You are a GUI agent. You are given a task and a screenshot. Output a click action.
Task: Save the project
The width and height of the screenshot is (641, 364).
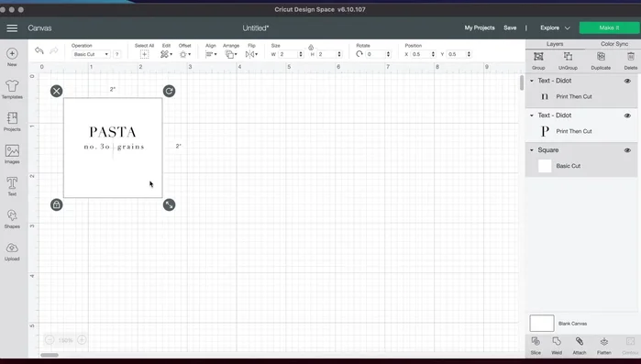510,28
